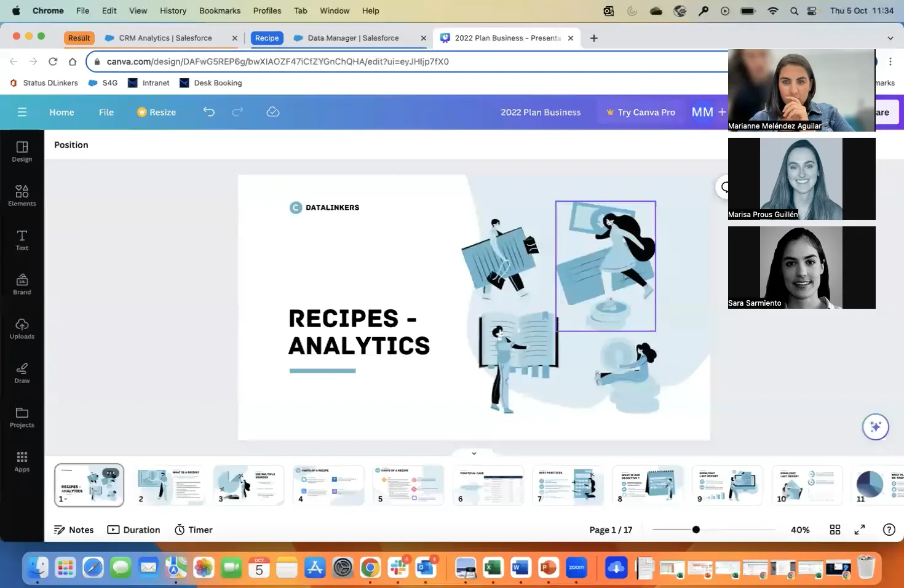Open the Design panel in sidebar

pyautogui.click(x=22, y=151)
